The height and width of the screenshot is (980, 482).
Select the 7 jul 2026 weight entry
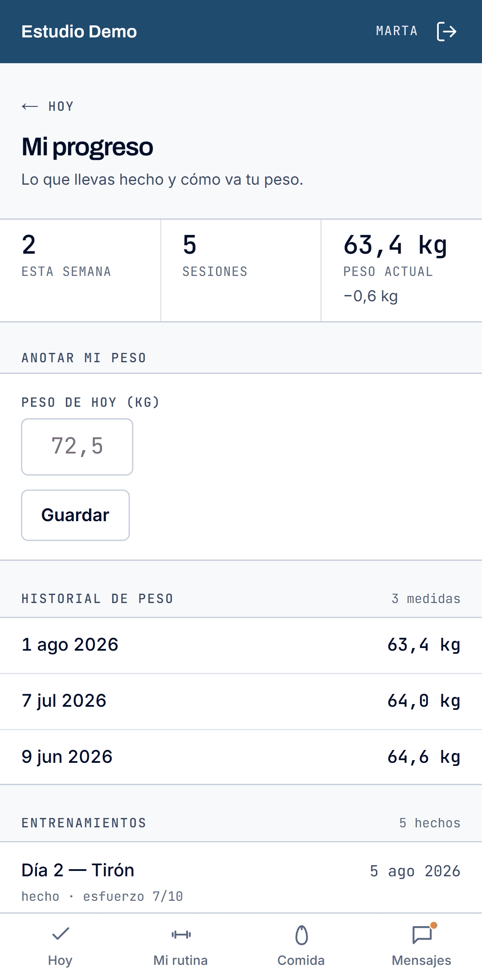click(x=241, y=701)
